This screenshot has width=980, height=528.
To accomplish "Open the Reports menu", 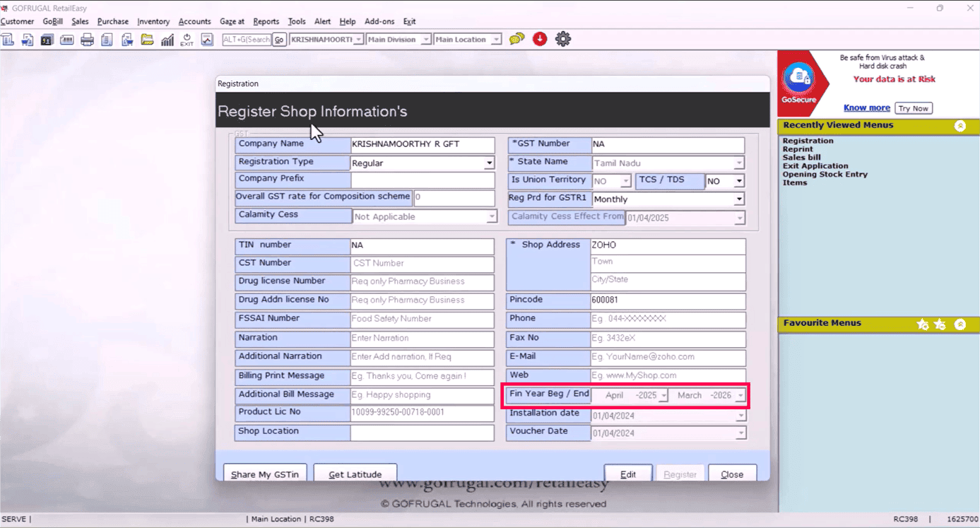I will tap(266, 21).
